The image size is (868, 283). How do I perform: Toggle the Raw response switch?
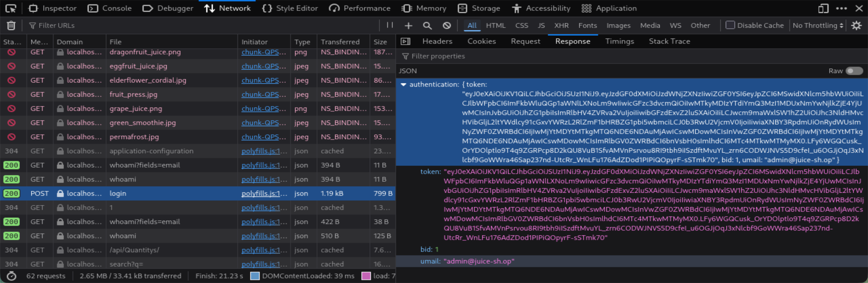tap(854, 71)
